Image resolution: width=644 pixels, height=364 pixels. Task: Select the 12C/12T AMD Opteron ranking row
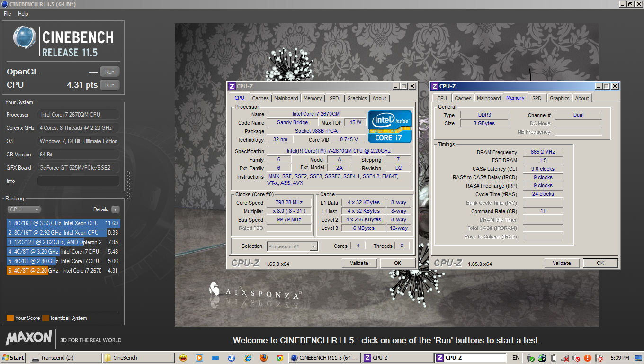point(63,242)
